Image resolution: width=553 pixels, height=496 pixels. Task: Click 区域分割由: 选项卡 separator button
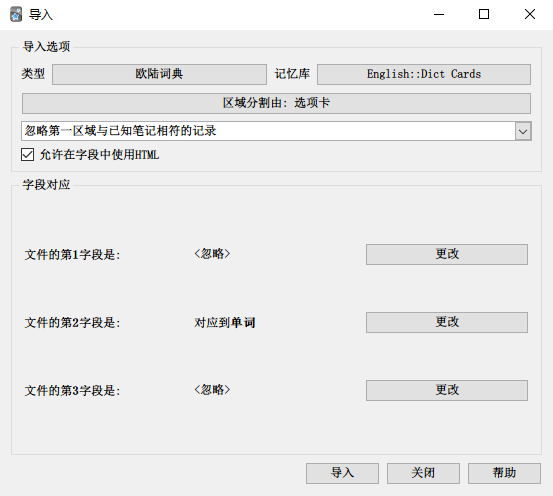[x=276, y=103]
